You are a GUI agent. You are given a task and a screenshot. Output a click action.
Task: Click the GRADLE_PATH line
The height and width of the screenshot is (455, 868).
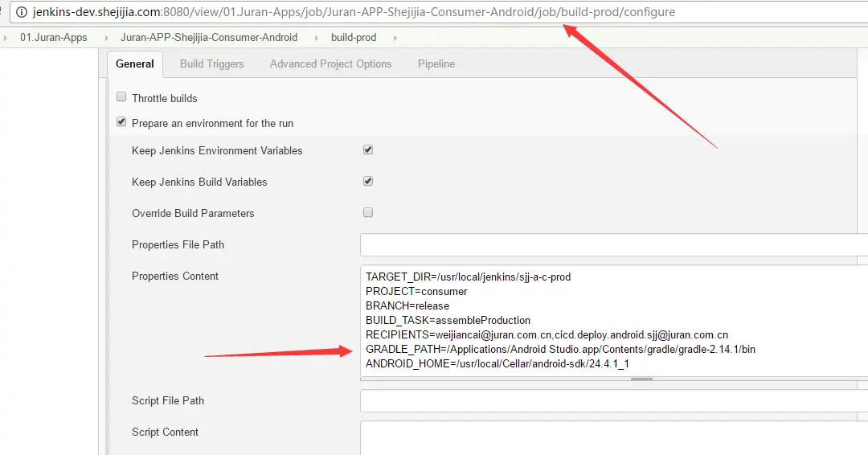coord(560,349)
